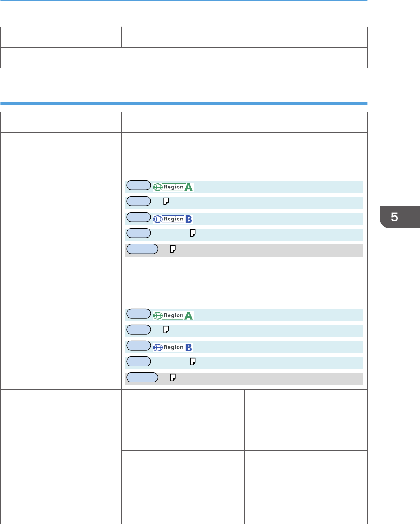Select blue pill label beside lower Region B badge
420x524 pixels.
pos(138,346)
